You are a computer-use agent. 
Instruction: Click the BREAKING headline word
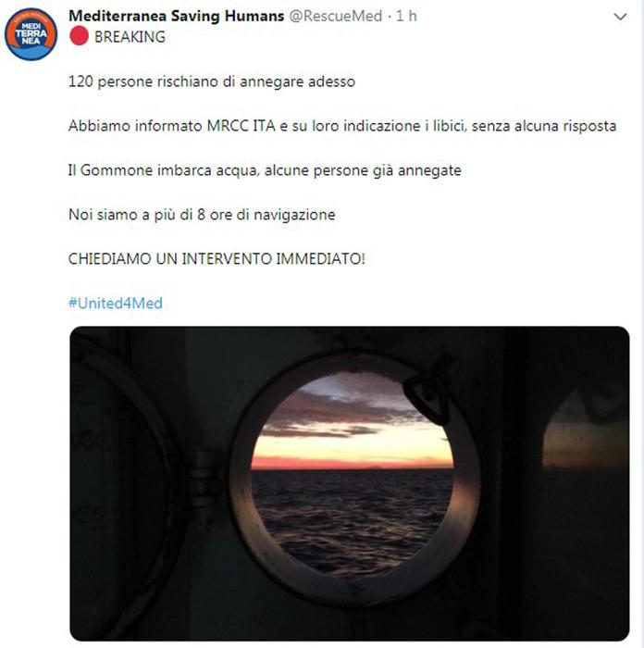click(x=130, y=37)
